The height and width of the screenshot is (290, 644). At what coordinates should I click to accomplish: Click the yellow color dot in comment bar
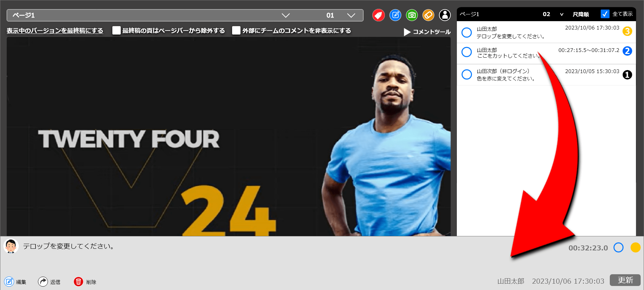point(636,247)
